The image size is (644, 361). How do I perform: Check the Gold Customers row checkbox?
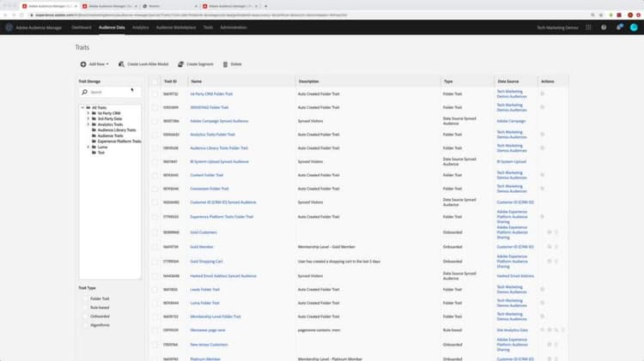tap(155, 232)
